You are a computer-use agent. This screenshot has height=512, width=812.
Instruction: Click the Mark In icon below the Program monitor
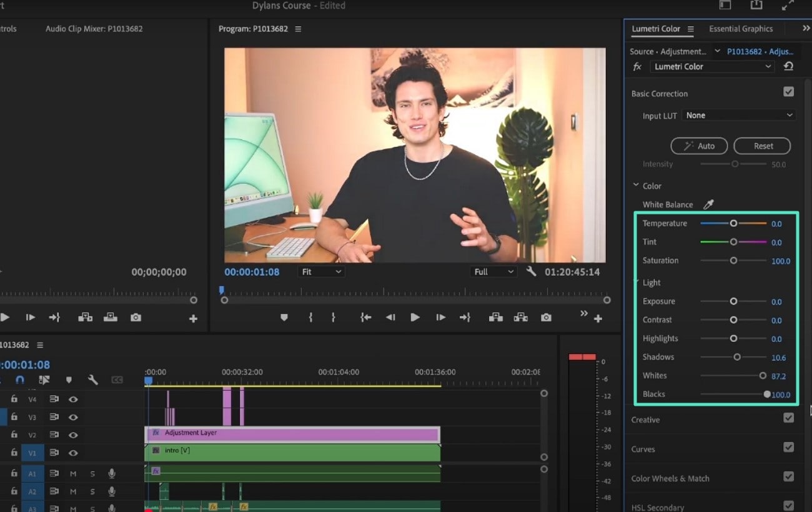point(310,317)
